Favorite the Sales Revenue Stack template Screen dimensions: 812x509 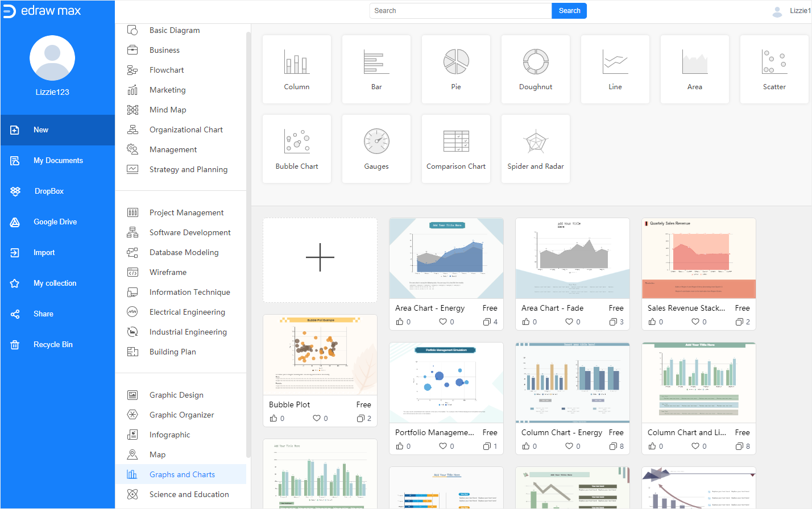[x=695, y=322]
